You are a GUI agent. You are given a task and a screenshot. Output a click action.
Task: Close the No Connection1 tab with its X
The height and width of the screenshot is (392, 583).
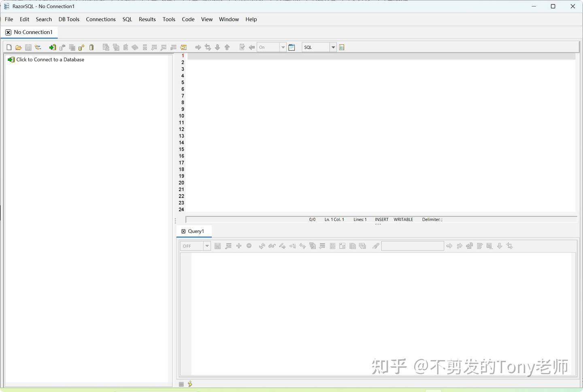click(x=8, y=32)
